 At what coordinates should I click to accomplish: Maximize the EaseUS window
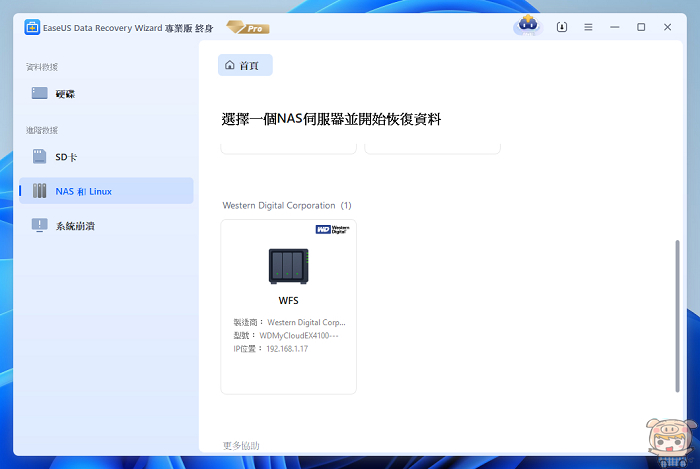pyautogui.click(x=641, y=27)
